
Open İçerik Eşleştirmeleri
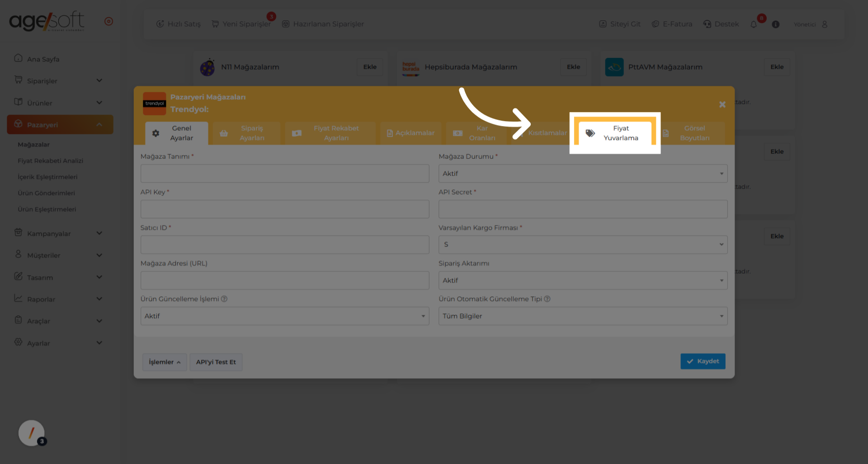47,177
